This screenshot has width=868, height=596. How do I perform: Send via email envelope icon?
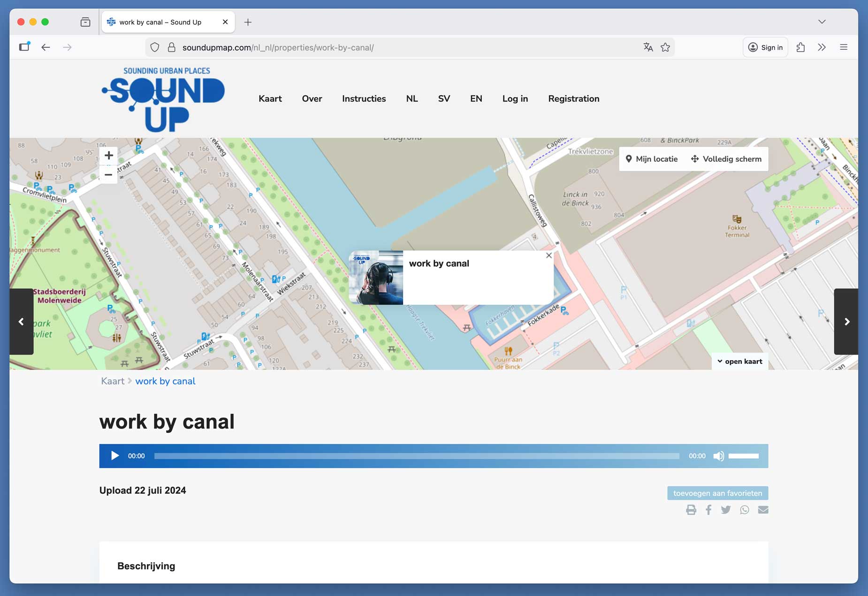pos(763,510)
